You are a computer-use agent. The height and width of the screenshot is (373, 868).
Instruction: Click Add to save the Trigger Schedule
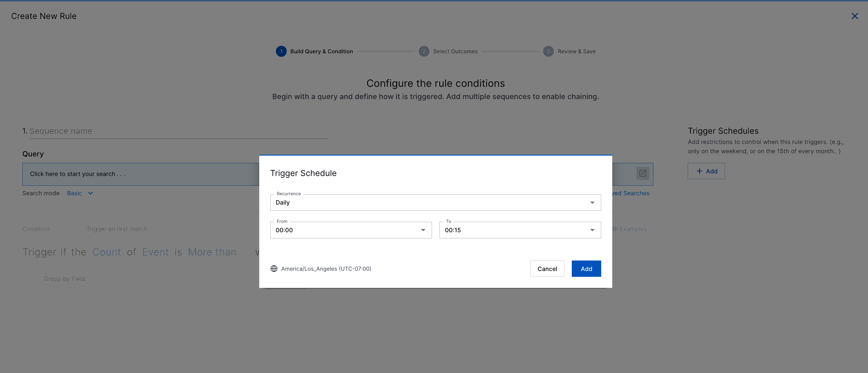coord(586,268)
